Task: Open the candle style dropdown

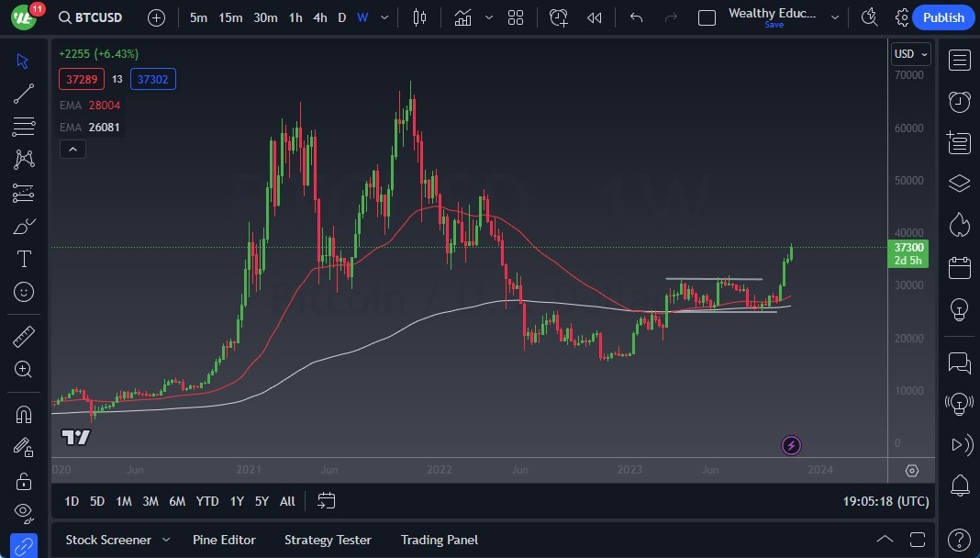Action: [x=419, y=17]
